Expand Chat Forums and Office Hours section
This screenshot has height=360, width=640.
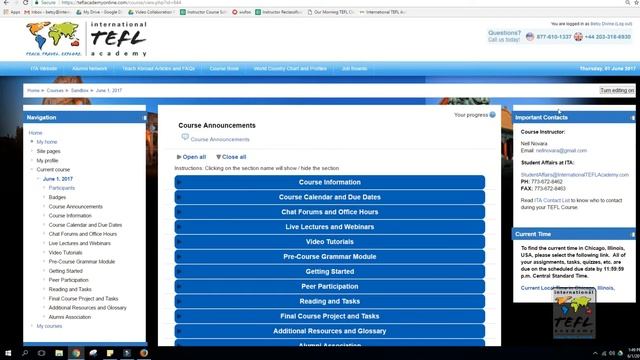330,212
